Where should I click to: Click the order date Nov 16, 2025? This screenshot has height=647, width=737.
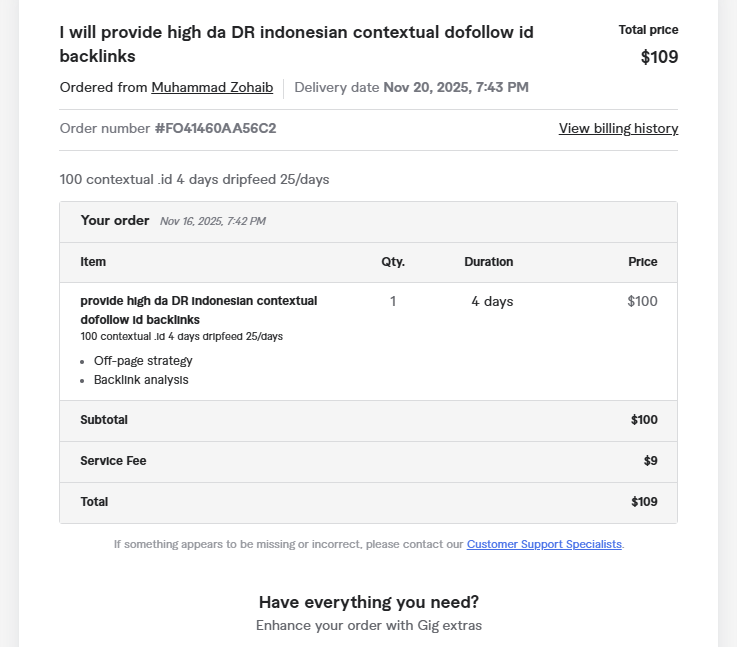tap(212, 222)
